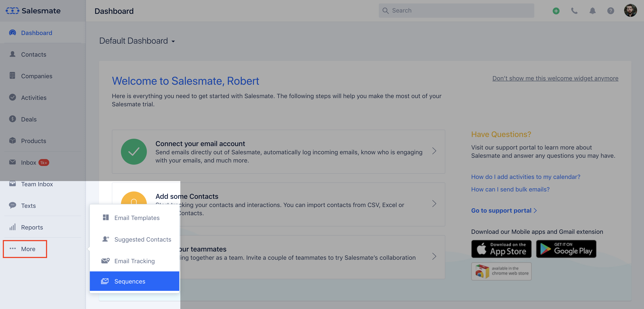Viewport: 644px width, 309px height.
Task: Select Sequences from the More menu
Action: (x=130, y=281)
